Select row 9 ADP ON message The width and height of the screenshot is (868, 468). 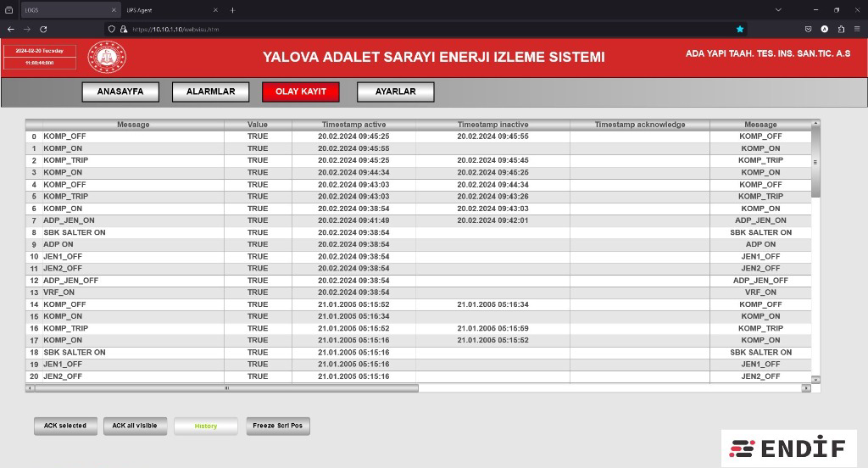click(x=58, y=244)
